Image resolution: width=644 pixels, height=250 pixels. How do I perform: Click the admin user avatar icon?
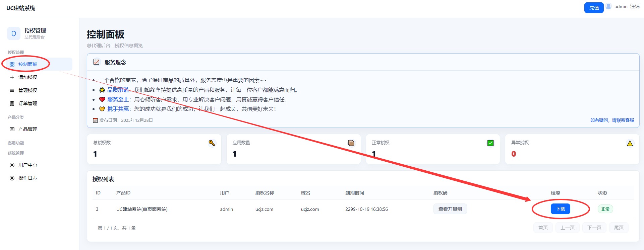pos(608,6)
